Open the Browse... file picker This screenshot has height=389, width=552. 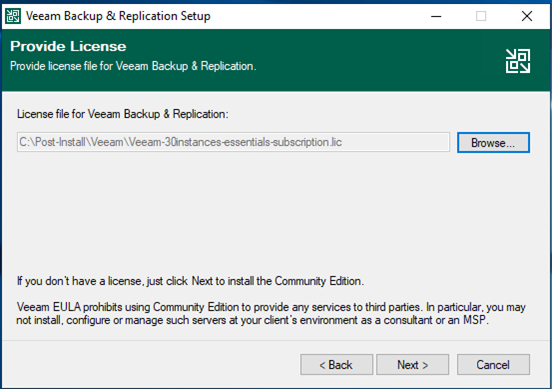pos(493,143)
